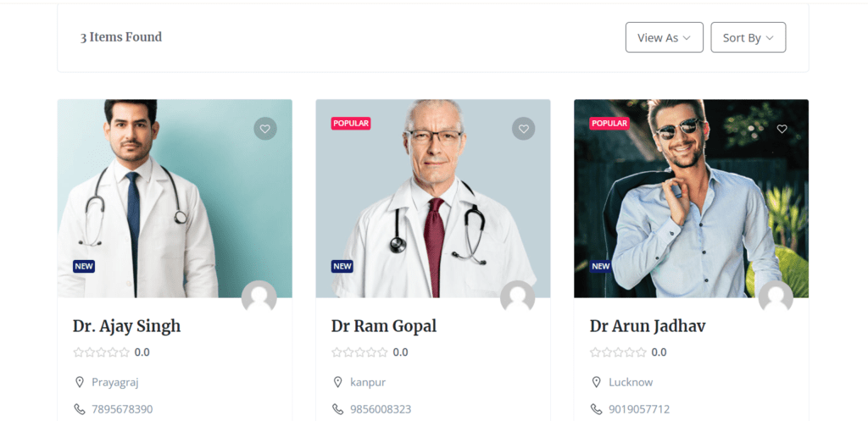Open Dr Arun Jadhav listing title

coord(648,326)
